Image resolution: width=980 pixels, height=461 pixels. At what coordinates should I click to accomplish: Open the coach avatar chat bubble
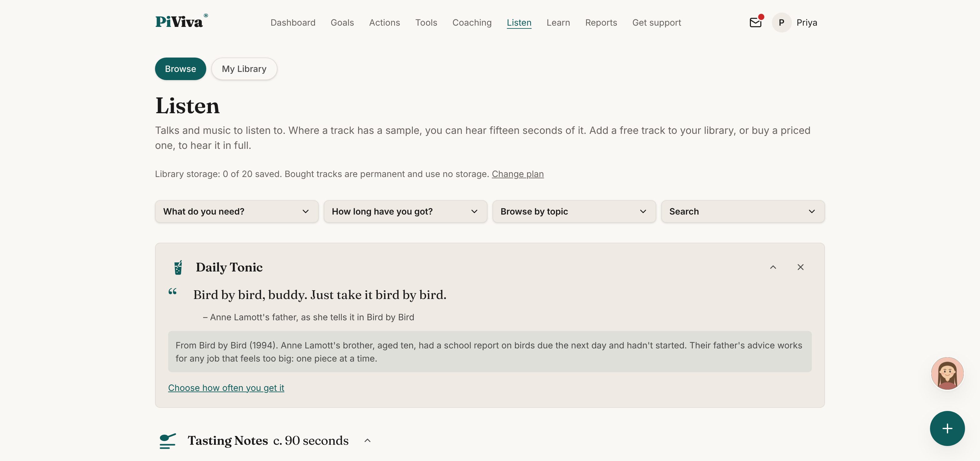(x=947, y=373)
